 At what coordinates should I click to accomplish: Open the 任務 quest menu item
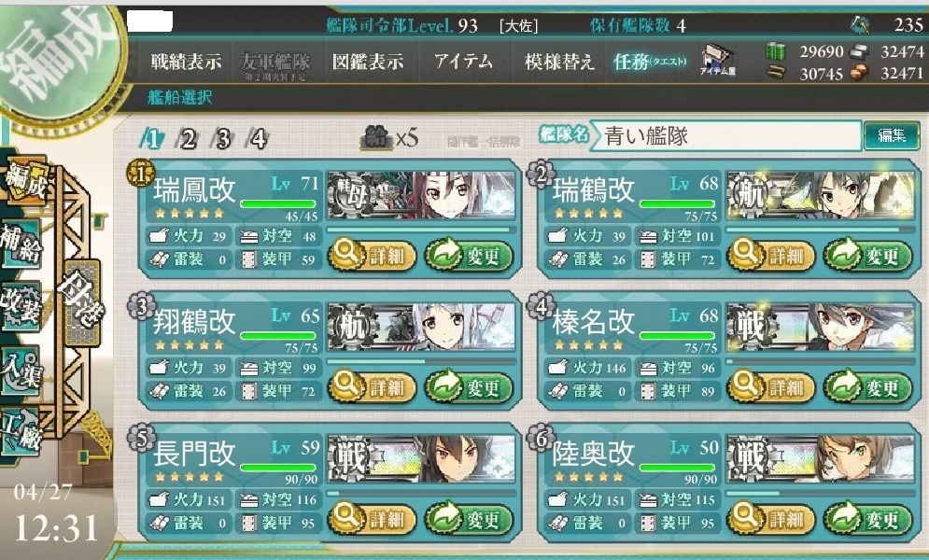(x=650, y=61)
